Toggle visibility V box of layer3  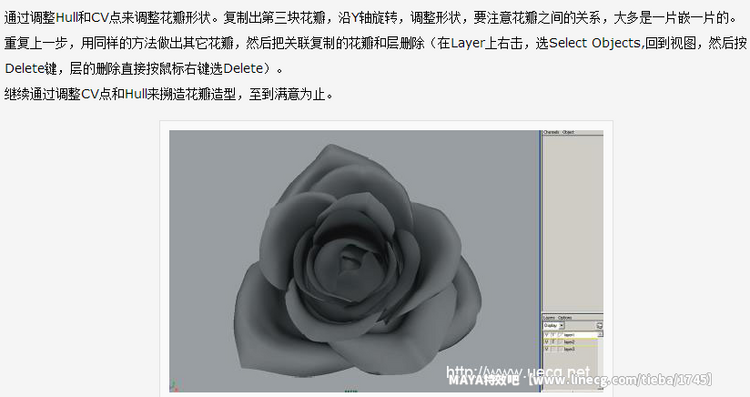coord(547,349)
